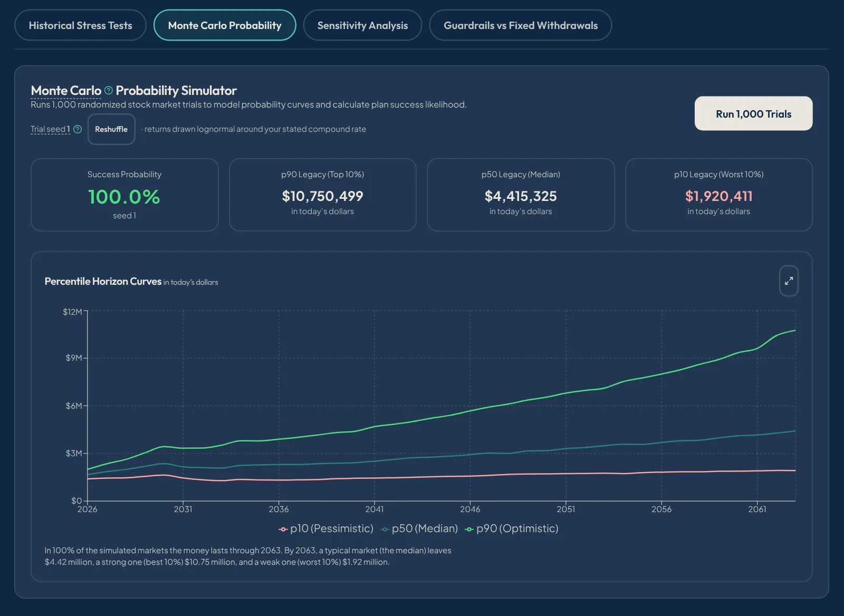
Task: Expand the Percentile Horizon Curves chart fullscreen
Action: [789, 281]
